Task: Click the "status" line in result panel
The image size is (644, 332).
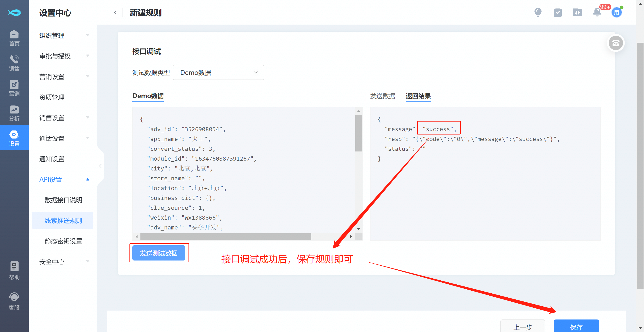Action: (405, 149)
